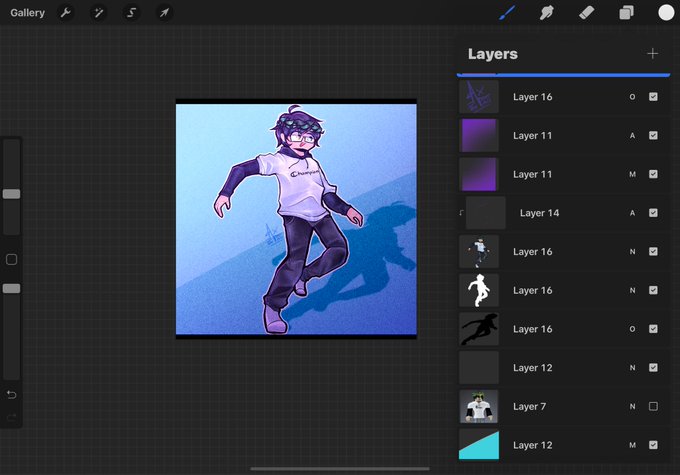Screen dimensions: 680x475
Task: Select the 'Layer 14' name text
Action: coord(539,213)
